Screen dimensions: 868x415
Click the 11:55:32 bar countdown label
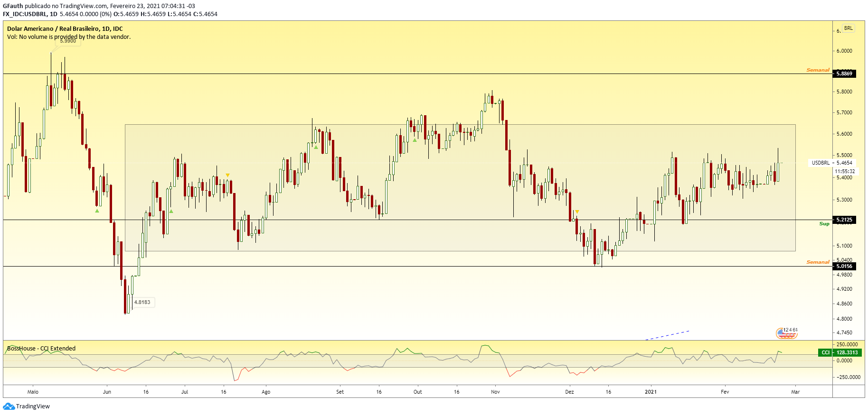(845, 171)
